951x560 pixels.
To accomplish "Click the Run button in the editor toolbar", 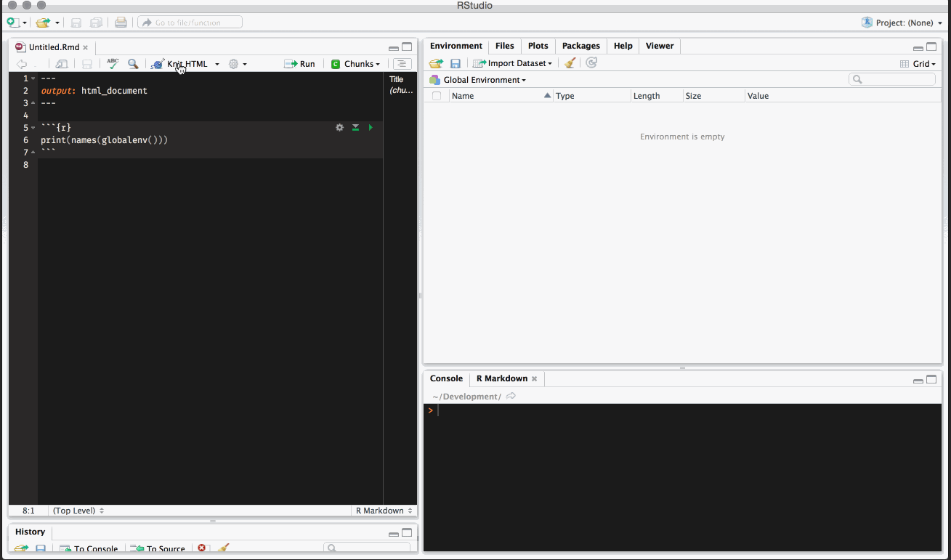I will 299,64.
